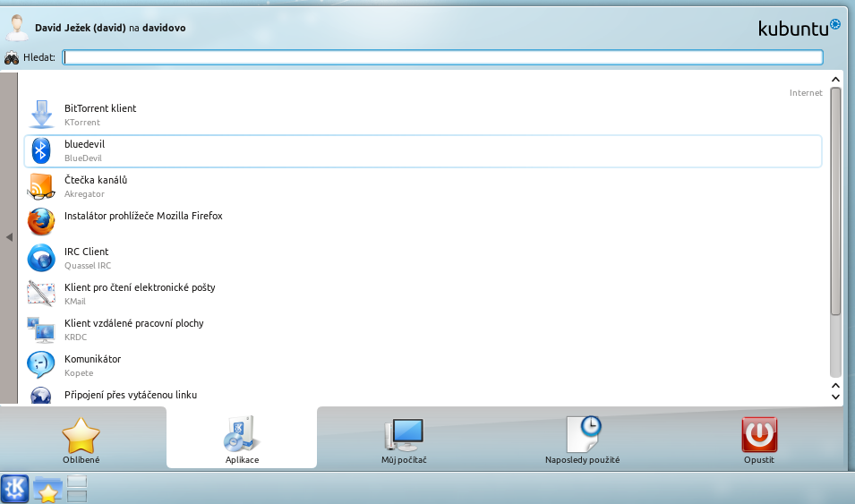Click the binoculars search icon
Image resolution: width=855 pixels, height=504 pixels.
(x=12, y=57)
